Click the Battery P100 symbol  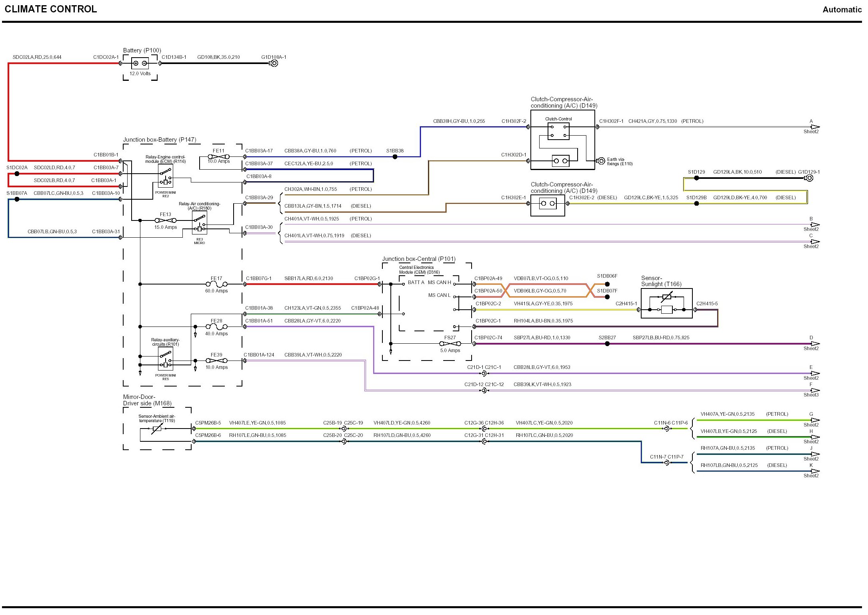140,63
